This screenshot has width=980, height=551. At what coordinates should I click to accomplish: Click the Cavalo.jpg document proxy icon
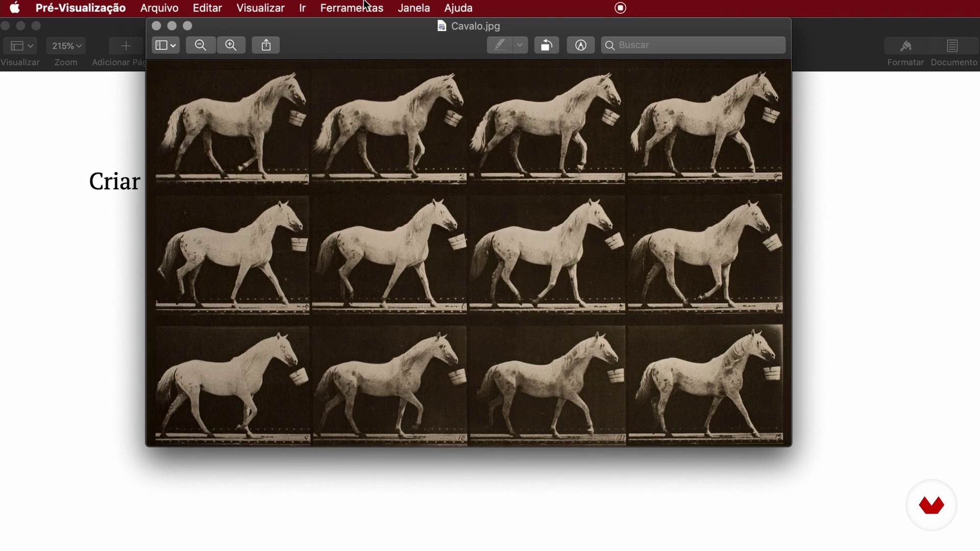[x=442, y=26]
